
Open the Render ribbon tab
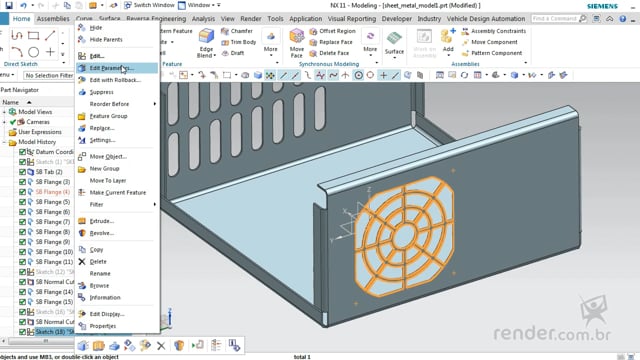251,19
